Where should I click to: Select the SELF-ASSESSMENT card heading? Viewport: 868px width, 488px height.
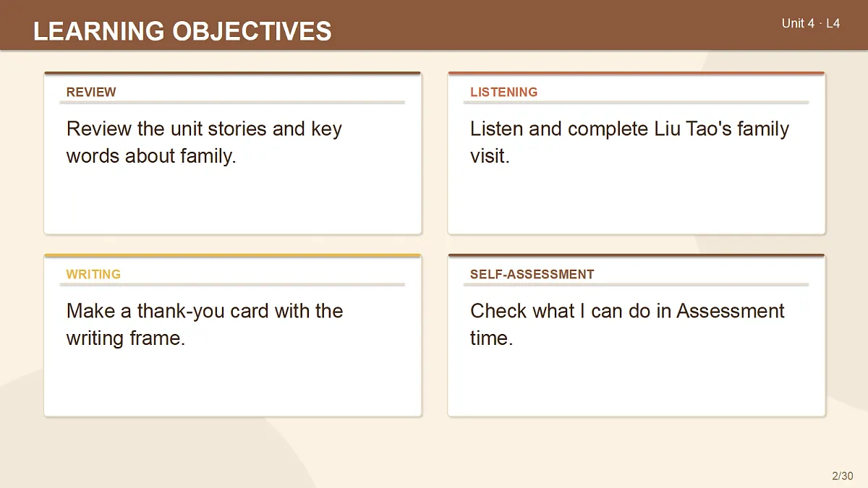click(532, 274)
